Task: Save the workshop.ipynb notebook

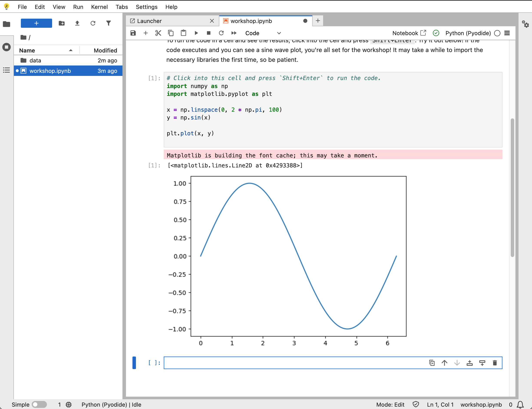Action: coord(133,33)
